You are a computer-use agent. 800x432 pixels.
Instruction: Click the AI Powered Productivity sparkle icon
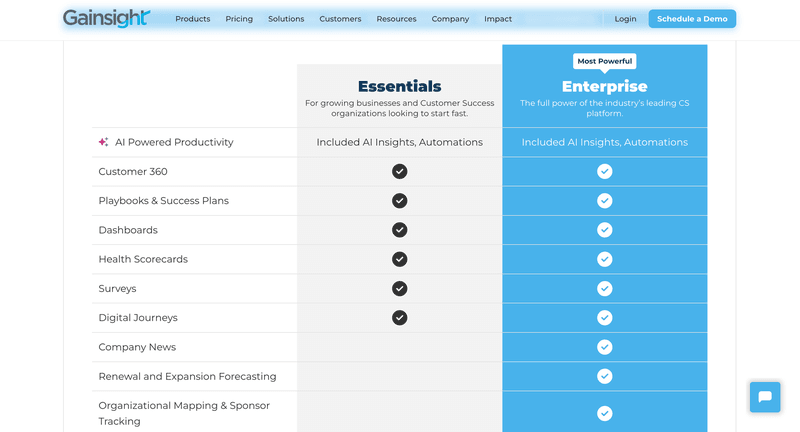[x=104, y=142]
